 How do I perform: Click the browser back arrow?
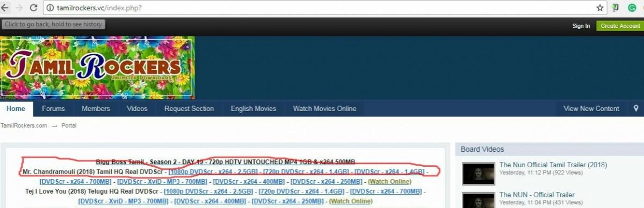4,8
